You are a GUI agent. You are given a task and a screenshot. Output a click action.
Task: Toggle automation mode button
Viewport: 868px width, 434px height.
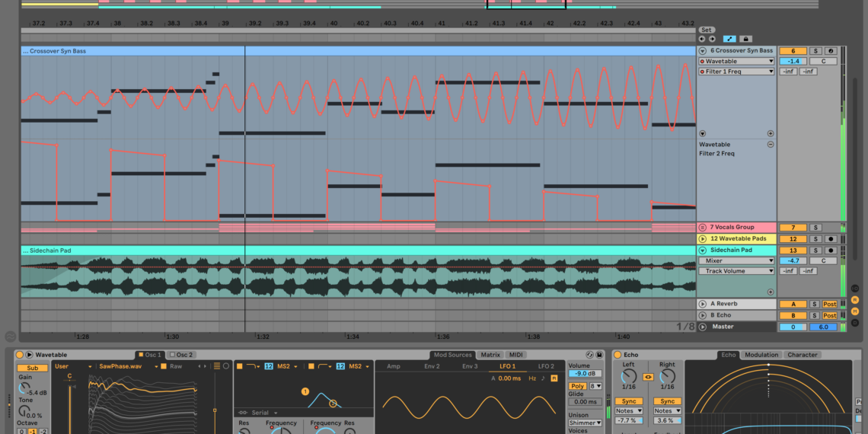(729, 39)
